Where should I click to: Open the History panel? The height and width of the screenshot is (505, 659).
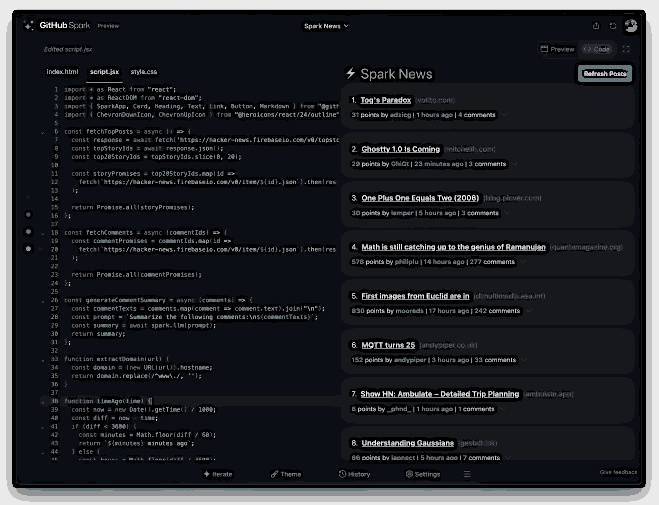[354, 474]
